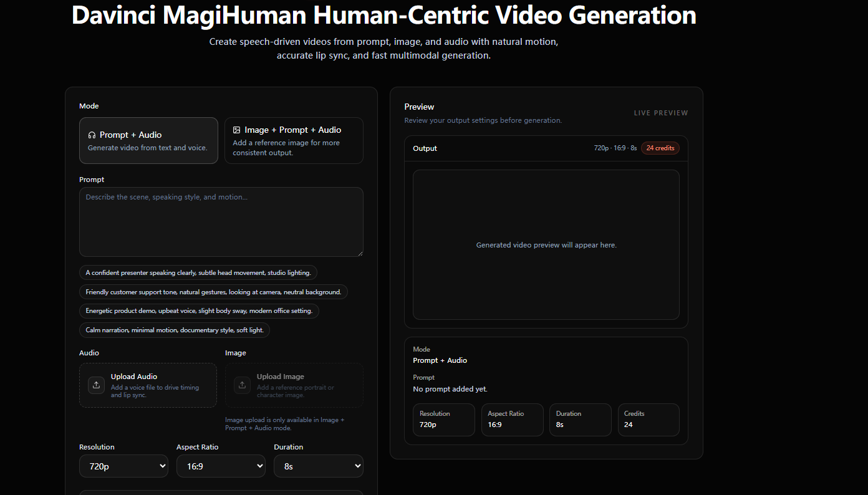Click the image upload availability note

(285, 424)
